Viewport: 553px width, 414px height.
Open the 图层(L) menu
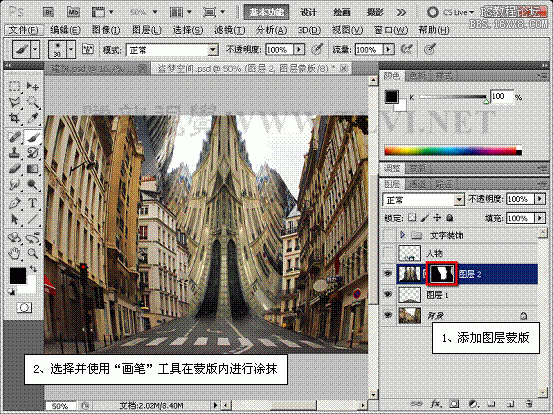click(146, 30)
